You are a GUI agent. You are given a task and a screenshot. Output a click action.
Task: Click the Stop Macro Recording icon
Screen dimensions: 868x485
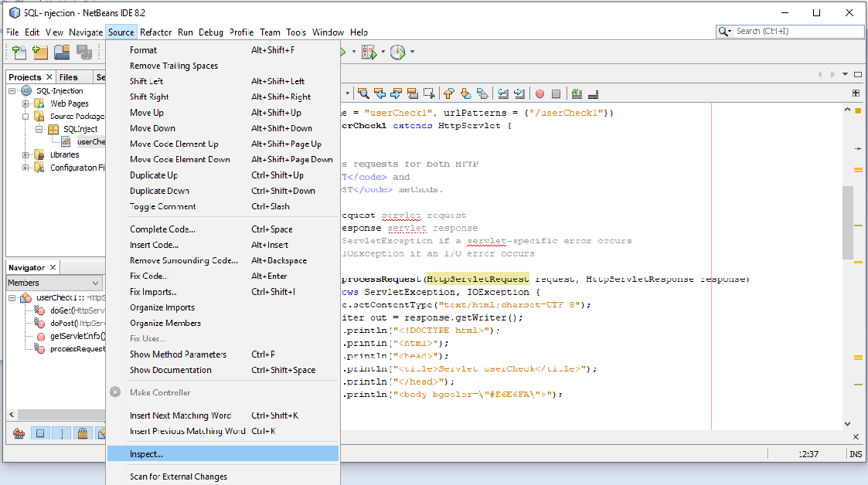[556, 93]
